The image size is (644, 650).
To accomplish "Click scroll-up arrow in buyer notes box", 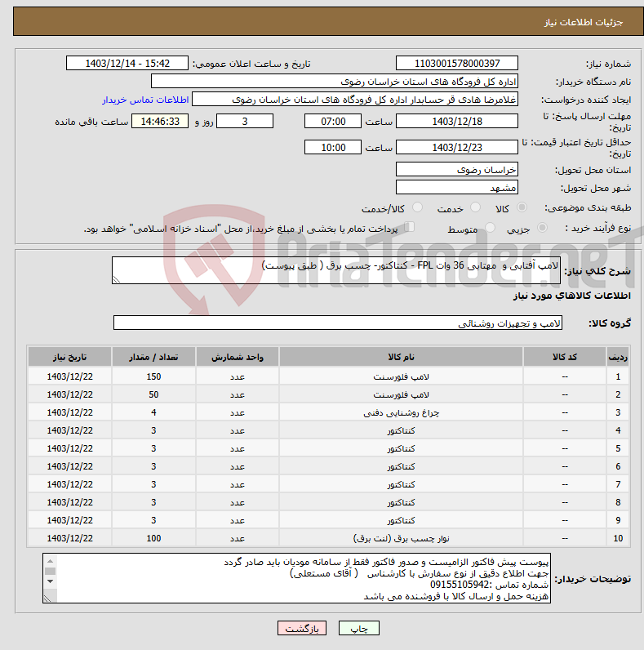I will tap(50, 561).
